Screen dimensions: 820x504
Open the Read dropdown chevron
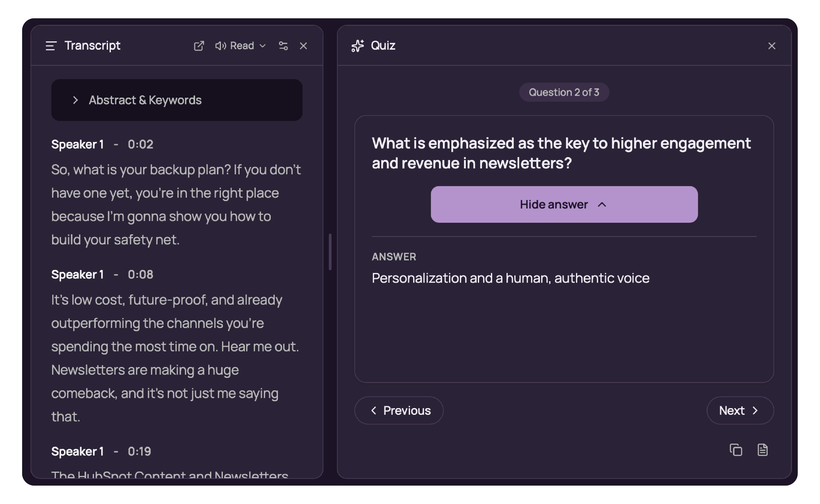click(x=263, y=46)
